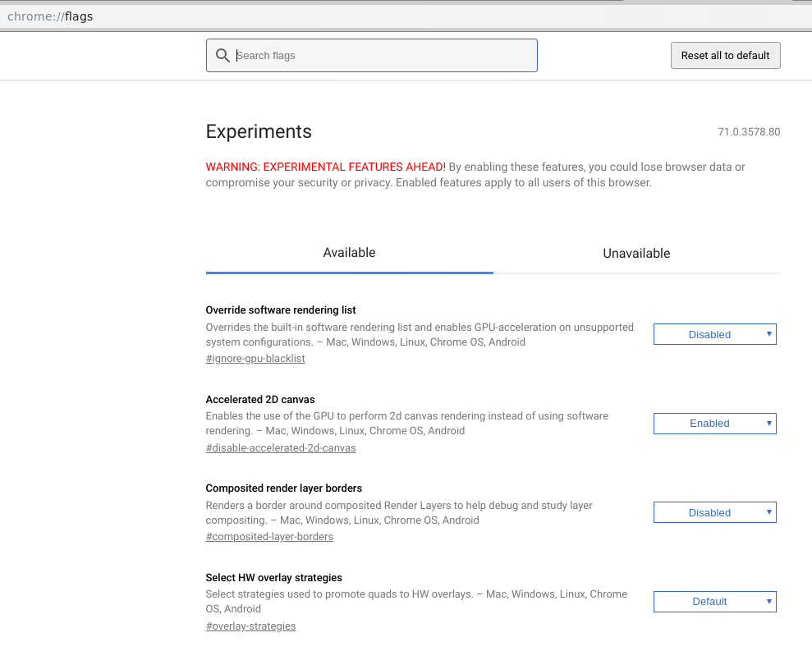The width and height of the screenshot is (812, 651).
Task: Click the version number 71.0.3578.80
Action: point(749,132)
